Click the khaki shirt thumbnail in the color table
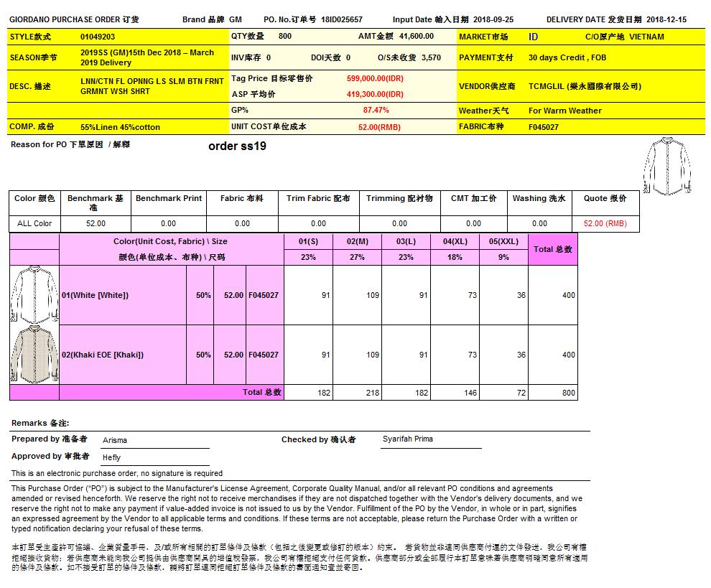This screenshot has height=588, width=711. pos(34,355)
